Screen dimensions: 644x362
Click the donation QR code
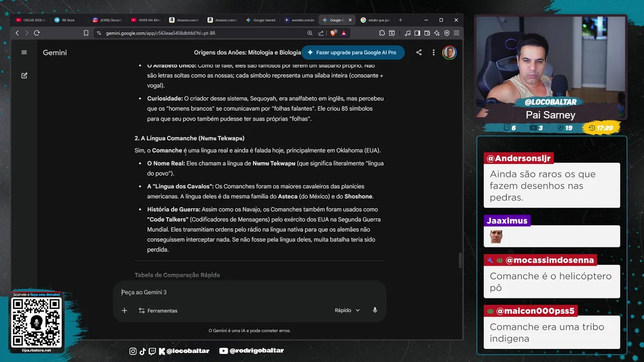[x=36, y=323]
